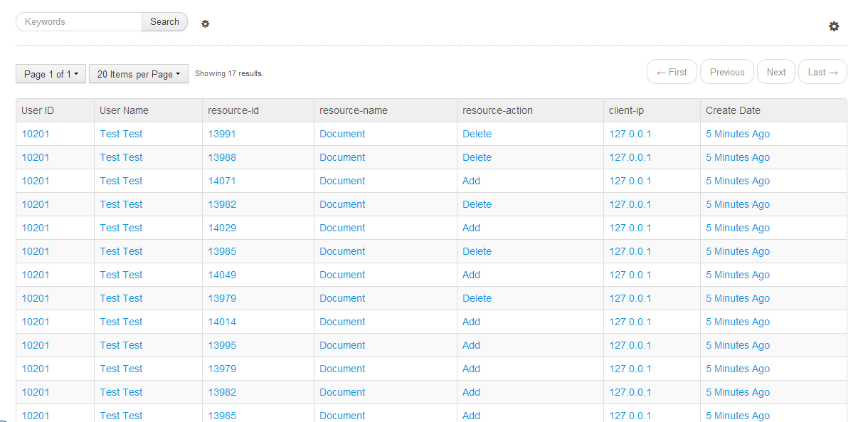
Task: Select the "Test Test" user name link
Action: coord(121,134)
